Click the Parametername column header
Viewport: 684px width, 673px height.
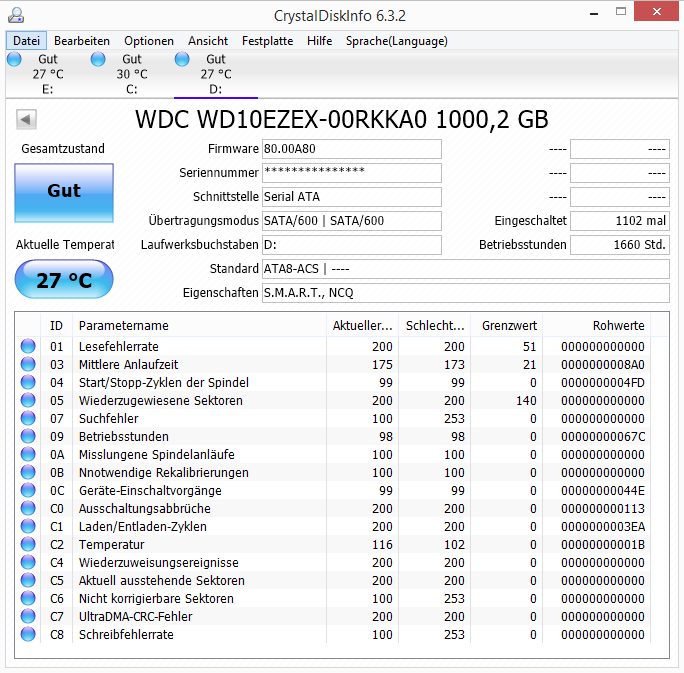tap(199, 325)
